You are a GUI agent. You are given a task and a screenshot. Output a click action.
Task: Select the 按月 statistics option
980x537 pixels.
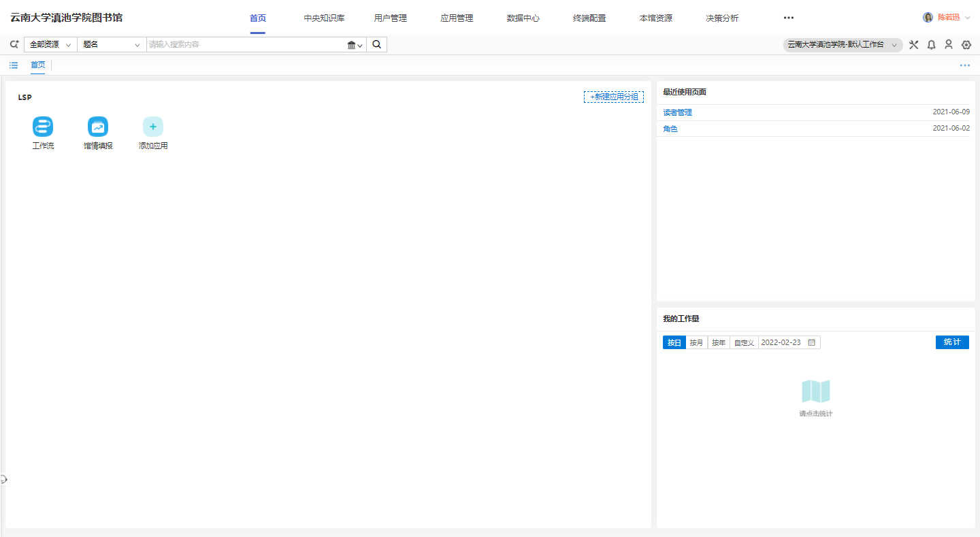(696, 342)
